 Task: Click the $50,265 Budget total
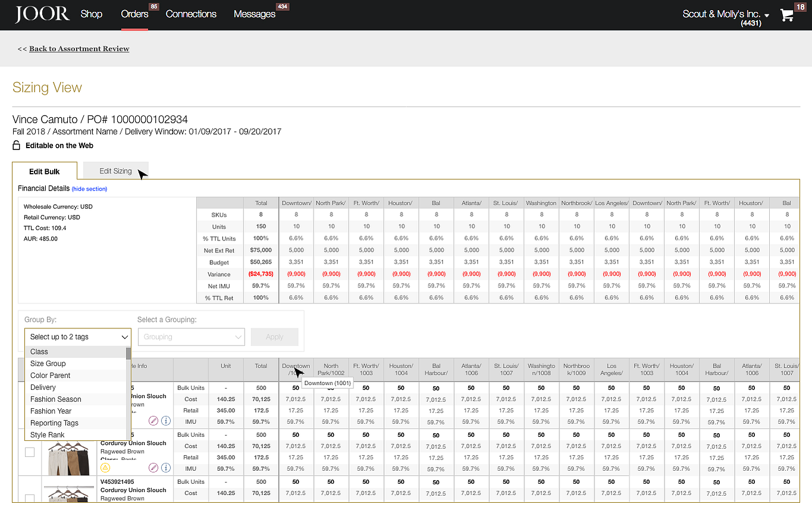pos(261,262)
